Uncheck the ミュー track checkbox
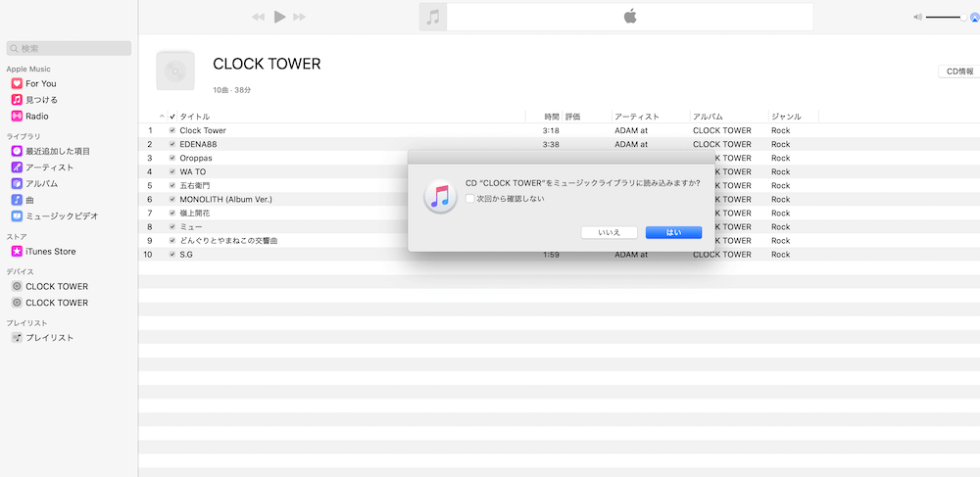Image resolution: width=980 pixels, height=477 pixels. pos(172,226)
